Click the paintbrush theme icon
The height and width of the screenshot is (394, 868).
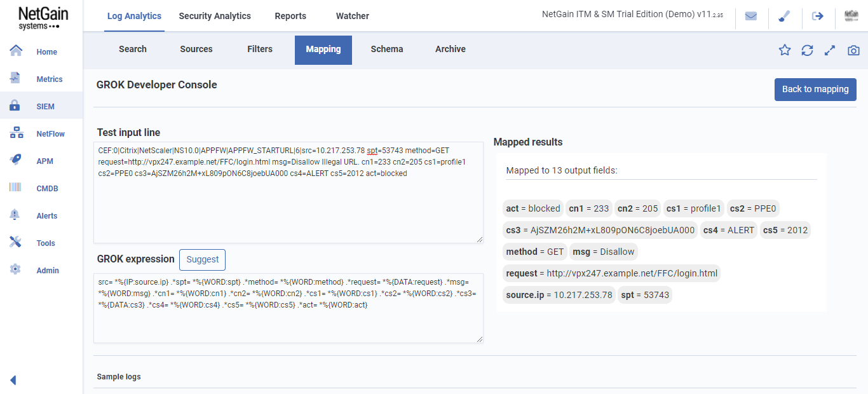(x=784, y=16)
